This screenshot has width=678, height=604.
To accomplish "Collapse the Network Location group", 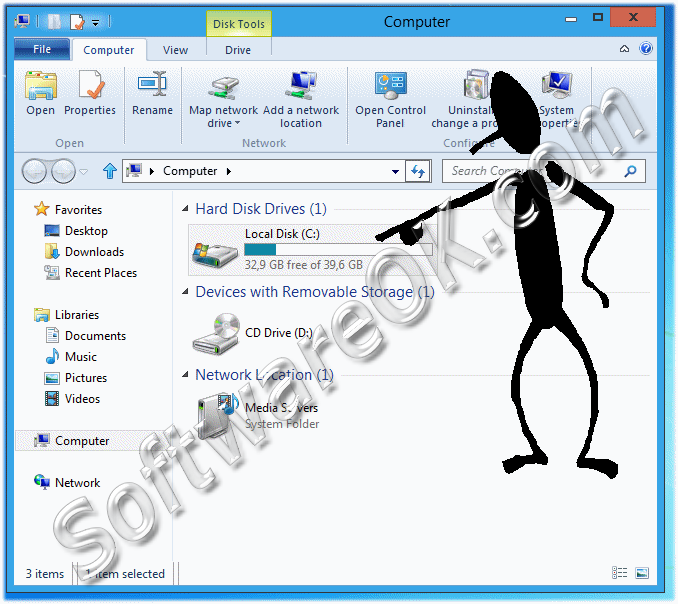I will [185, 375].
